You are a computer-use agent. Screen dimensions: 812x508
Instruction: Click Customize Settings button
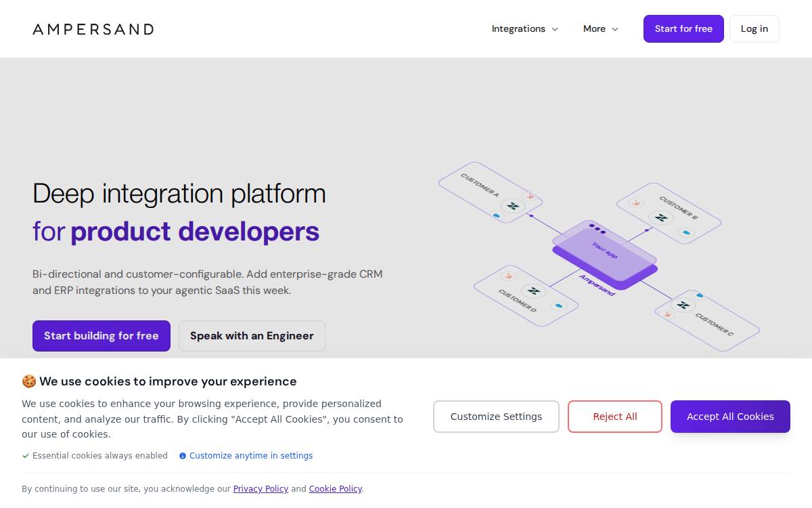pos(496,417)
